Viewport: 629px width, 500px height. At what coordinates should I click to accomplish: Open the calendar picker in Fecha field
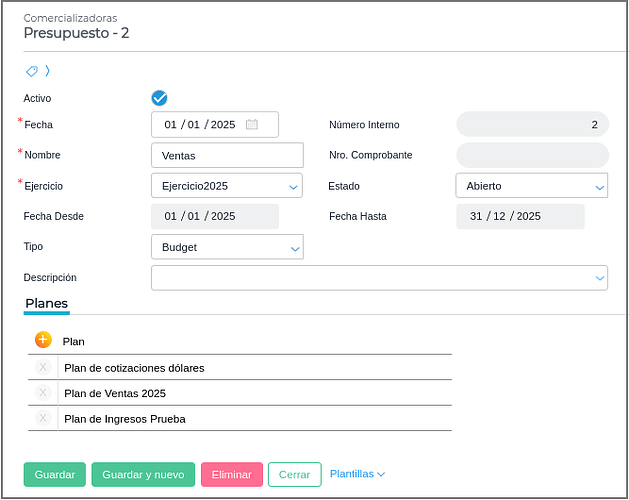click(252, 124)
